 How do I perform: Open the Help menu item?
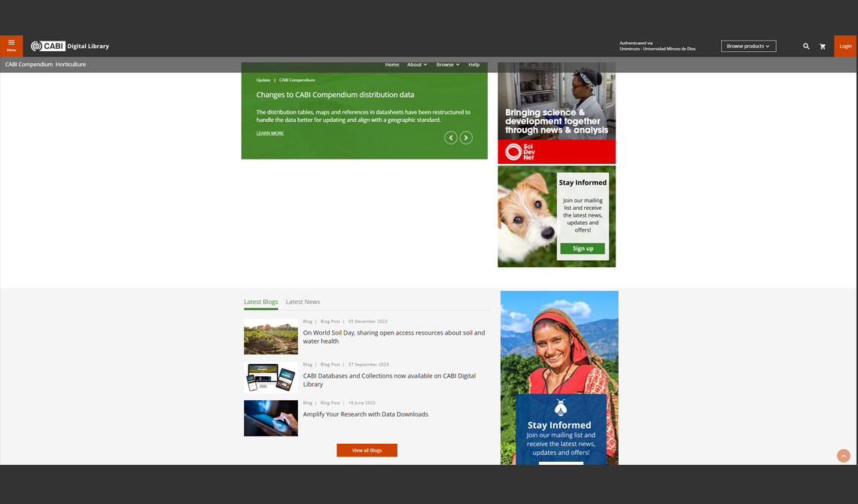point(474,65)
